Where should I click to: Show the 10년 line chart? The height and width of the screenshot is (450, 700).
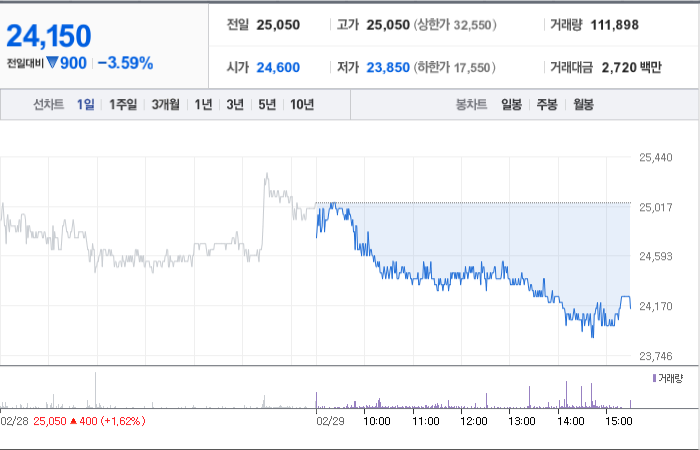(x=302, y=104)
